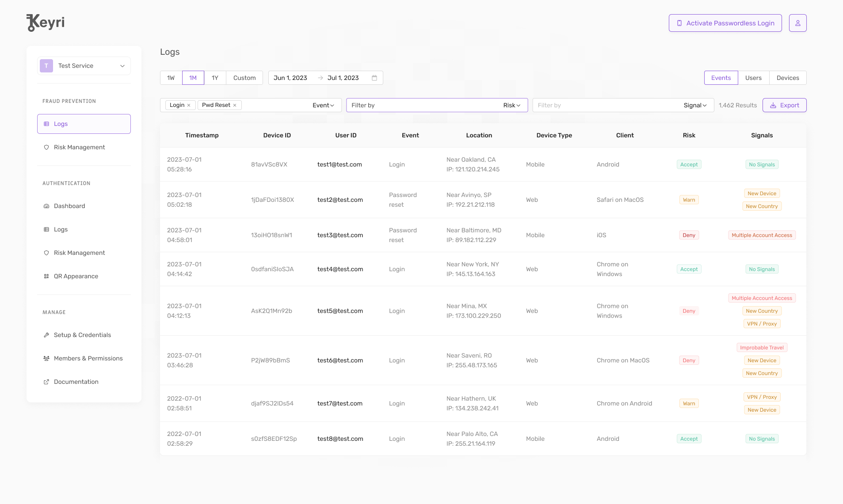843x504 pixels.
Task: Click the Keyri logo
Action: [x=45, y=22]
